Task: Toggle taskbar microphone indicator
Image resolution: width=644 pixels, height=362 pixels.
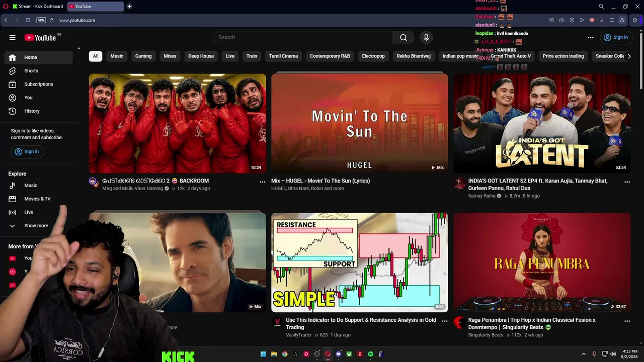Action: pyautogui.click(x=594, y=354)
